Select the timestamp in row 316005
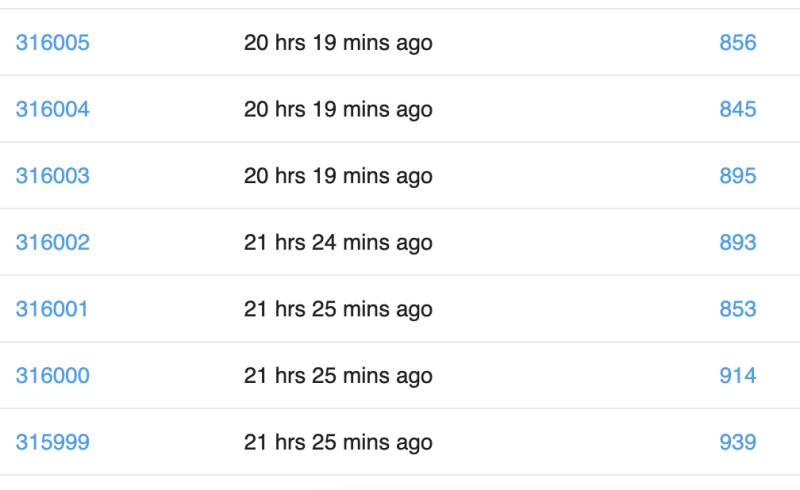Image resolution: width=800 pixels, height=490 pixels. [338, 43]
